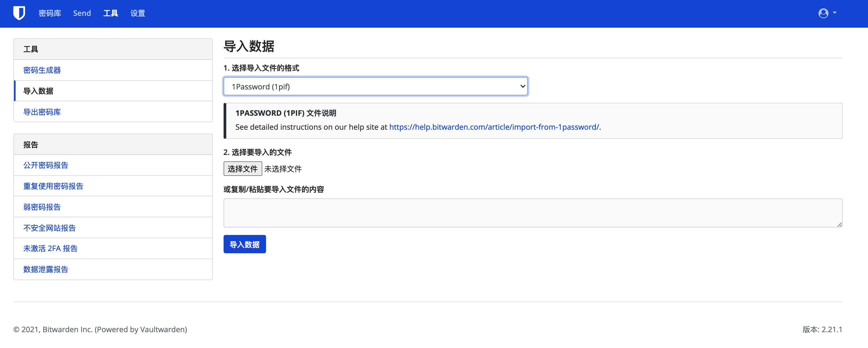Open the user account avatar menu
This screenshot has height=348, width=868.
point(827,13)
